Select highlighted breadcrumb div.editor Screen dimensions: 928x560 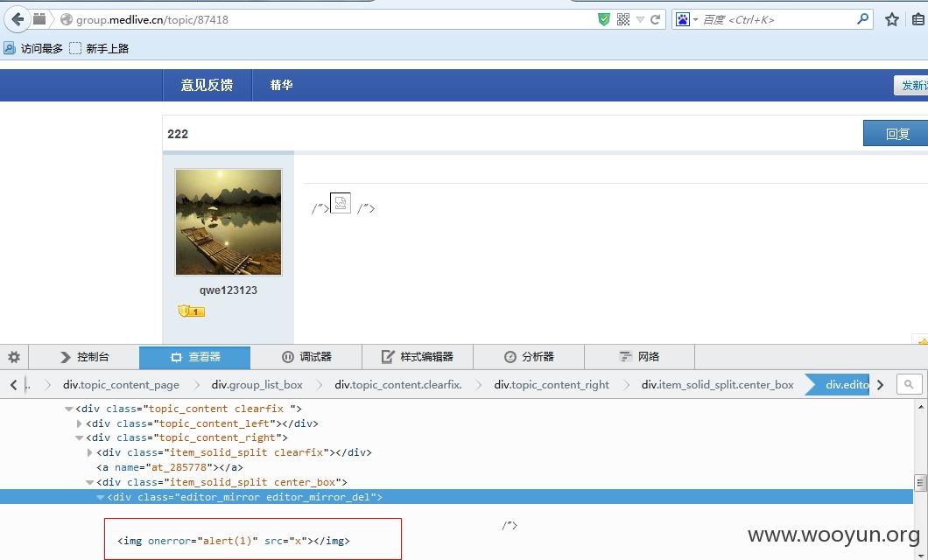pyautogui.click(x=840, y=385)
